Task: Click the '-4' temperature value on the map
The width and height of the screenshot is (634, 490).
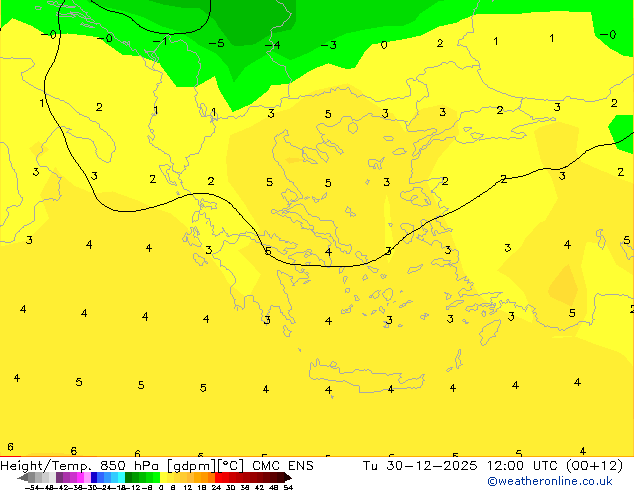Action: (x=273, y=44)
